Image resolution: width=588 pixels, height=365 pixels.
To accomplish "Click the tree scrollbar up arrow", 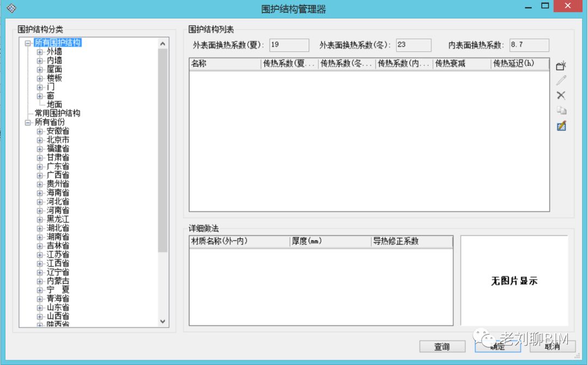I will point(163,44).
